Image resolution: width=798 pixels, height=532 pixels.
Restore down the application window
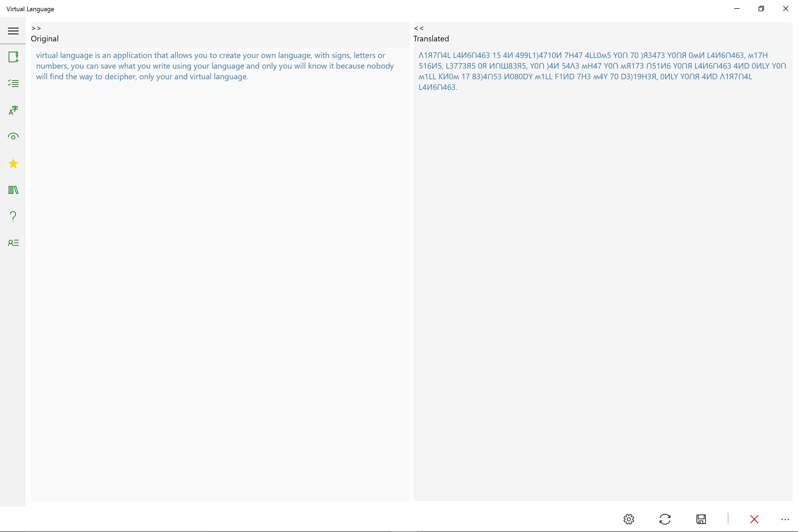click(761, 9)
